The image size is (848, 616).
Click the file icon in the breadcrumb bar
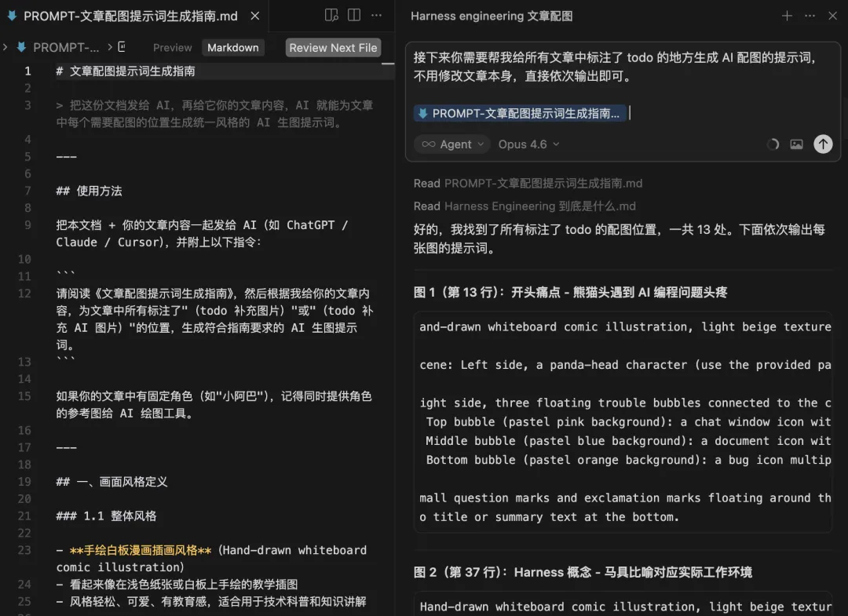[x=22, y=47]
